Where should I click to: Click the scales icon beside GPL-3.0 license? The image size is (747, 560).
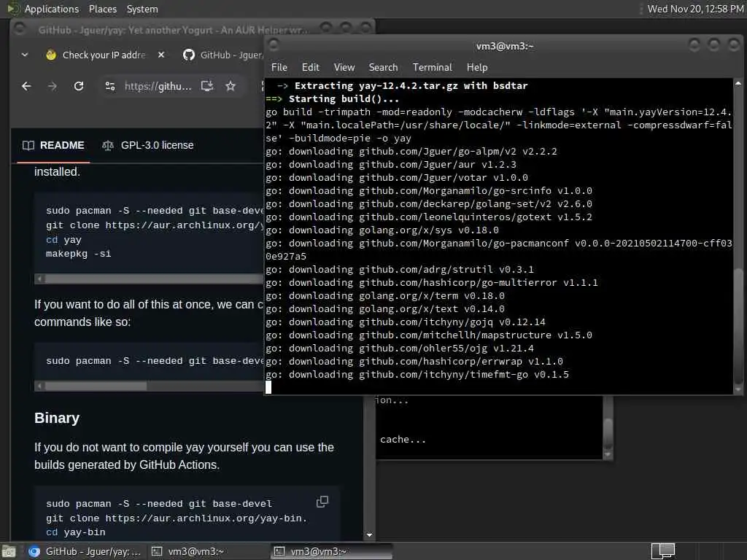[108, 145]
